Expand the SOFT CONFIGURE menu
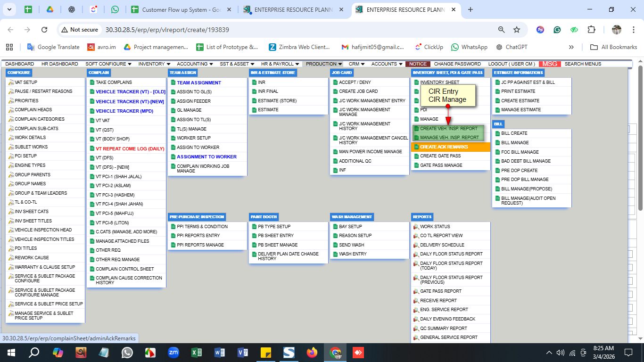 108,64
